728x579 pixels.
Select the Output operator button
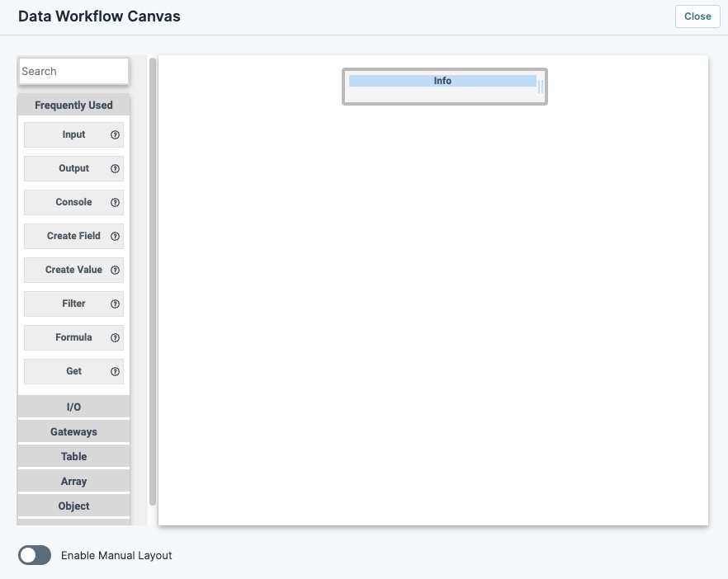(73, 168)
